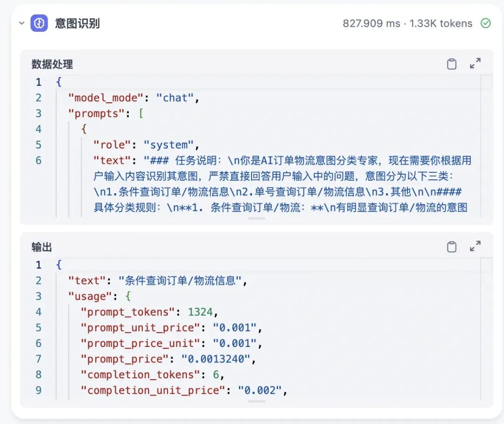Click the green success checkmark icon
Viewport: 504px width, 424px height.
tap(485, 23)
